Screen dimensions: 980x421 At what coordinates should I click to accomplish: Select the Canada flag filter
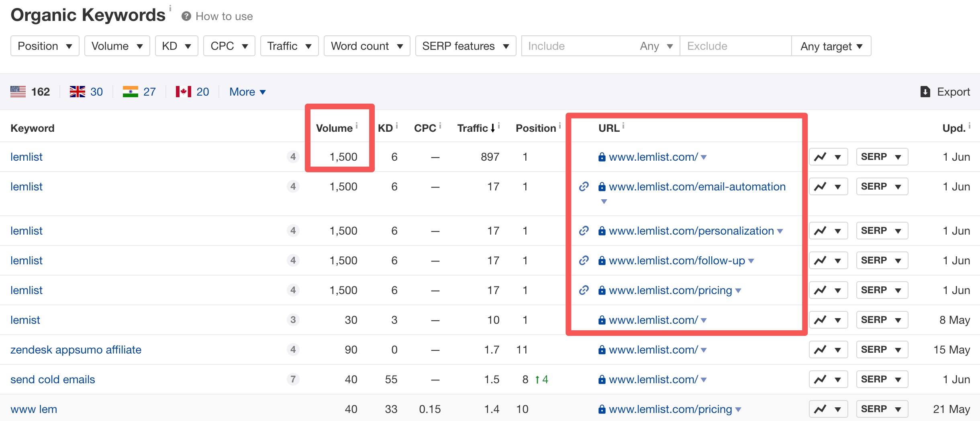(x=184, y=92)
